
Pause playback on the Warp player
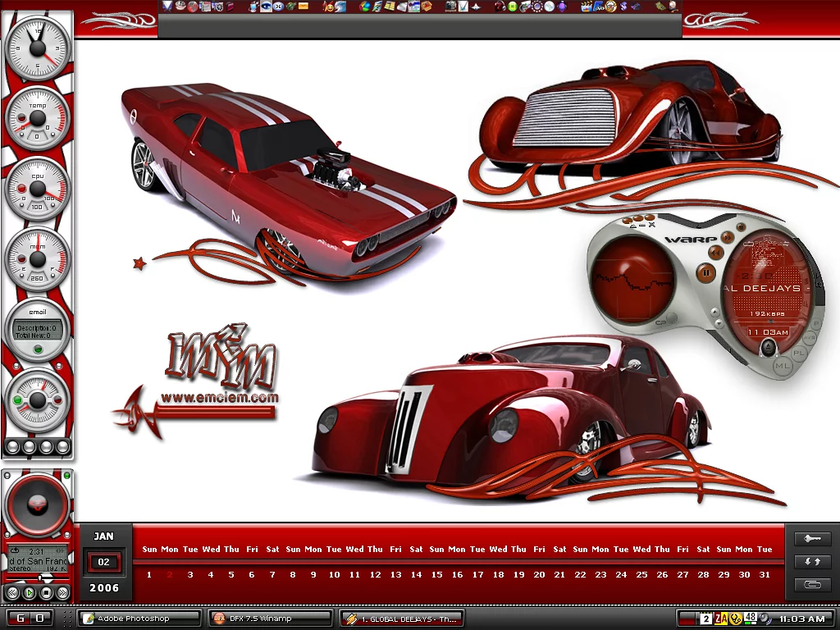(x=705, y=272)
